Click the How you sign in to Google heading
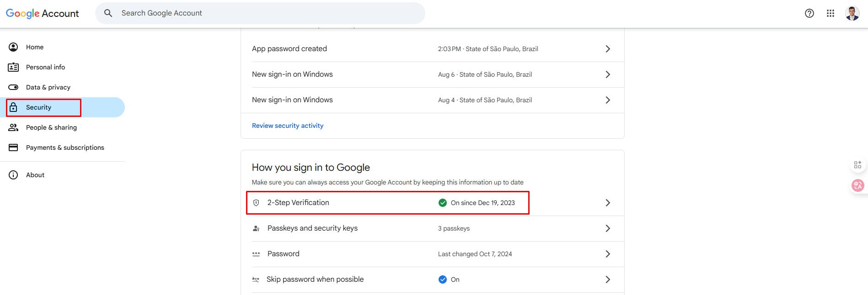868x295 pixels. pyautogui.click(x=311, y=168)
